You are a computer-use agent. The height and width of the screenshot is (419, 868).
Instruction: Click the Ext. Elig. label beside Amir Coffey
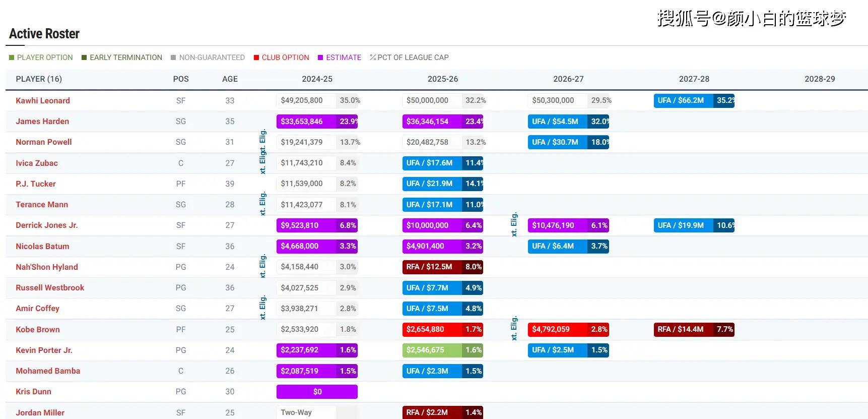click(x=262, y=308)
